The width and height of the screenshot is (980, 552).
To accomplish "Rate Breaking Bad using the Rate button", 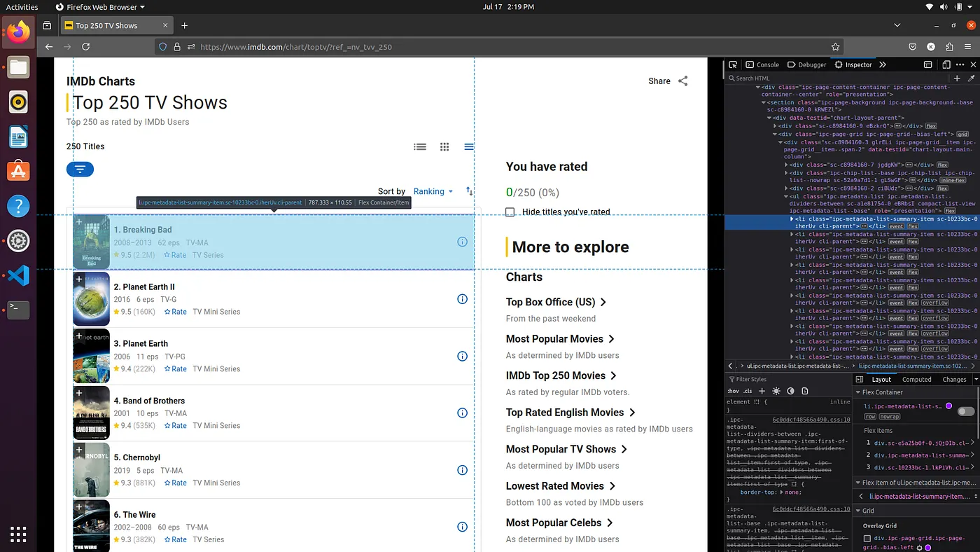I will [x=175, y=255].
